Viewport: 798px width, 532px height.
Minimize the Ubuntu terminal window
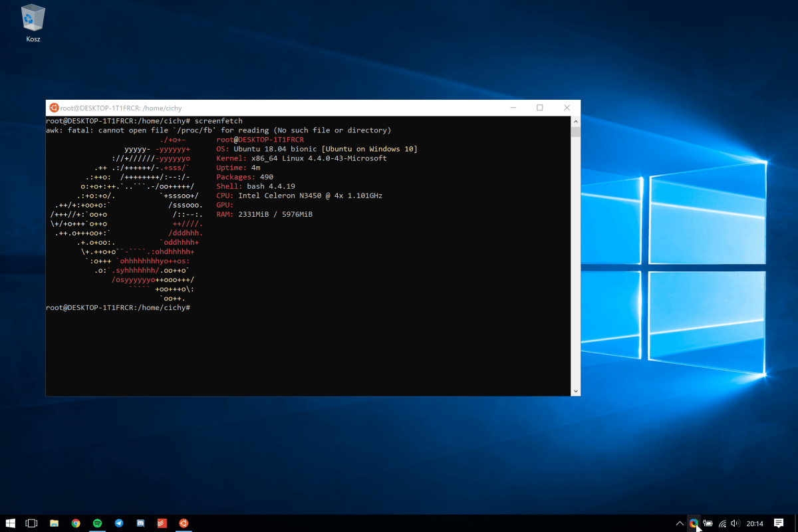[513, 108]
